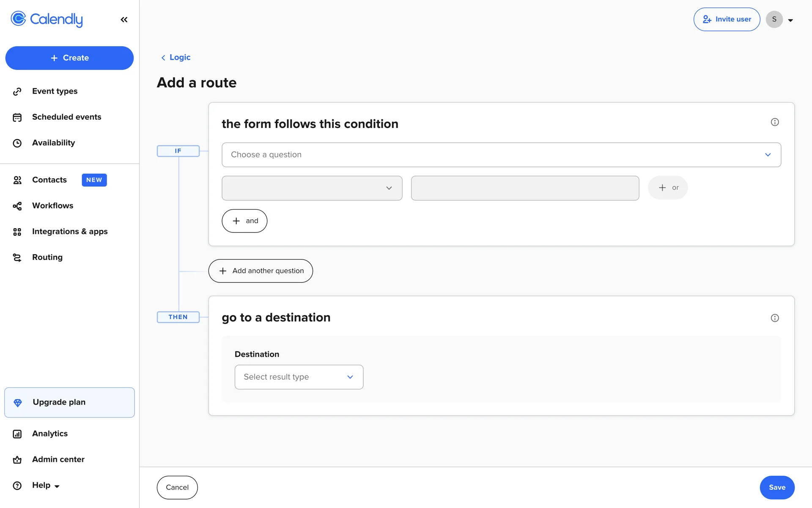Open Analytics from the sidebar
The height and width of the screenshot is (508, 812).
pos(49,433)
